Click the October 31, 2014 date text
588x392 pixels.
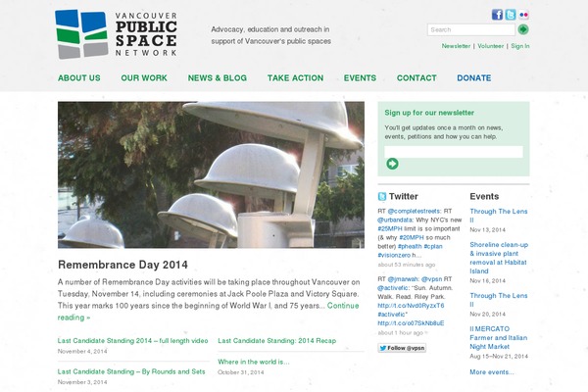coord(240,372)
